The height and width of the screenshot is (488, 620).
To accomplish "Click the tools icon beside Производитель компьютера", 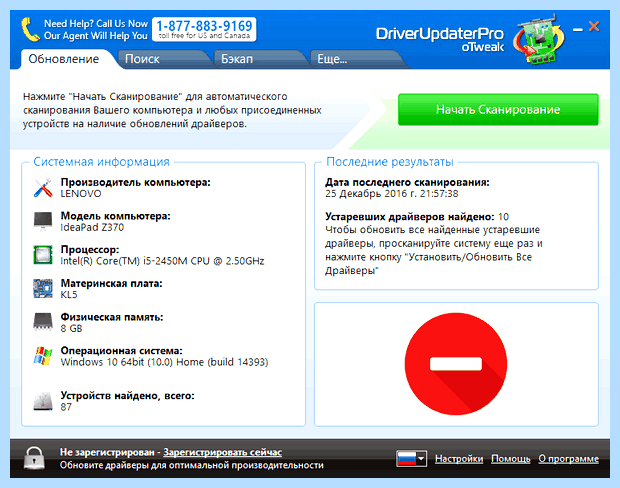I will [43, 188].
